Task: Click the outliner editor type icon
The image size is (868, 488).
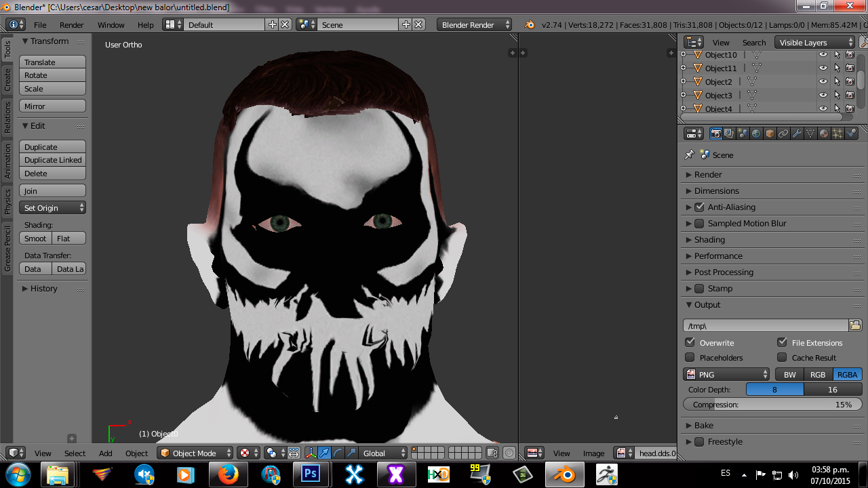Action: click(x=694, y=42)
